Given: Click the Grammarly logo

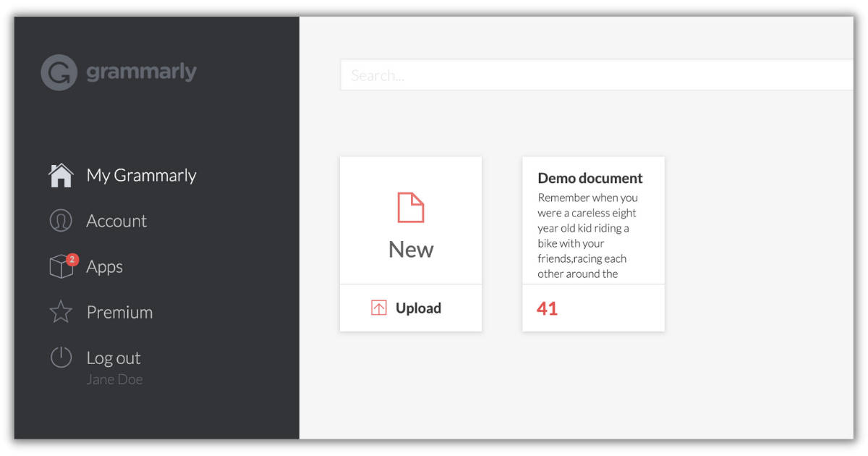Looking at the screenshot, I should (x=118, y=71).
